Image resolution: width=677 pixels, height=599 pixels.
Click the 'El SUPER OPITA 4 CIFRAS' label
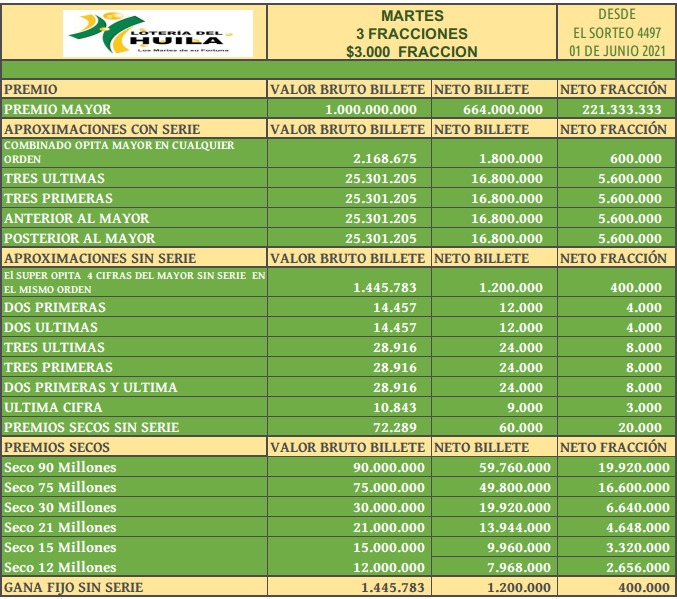point(135,282)
